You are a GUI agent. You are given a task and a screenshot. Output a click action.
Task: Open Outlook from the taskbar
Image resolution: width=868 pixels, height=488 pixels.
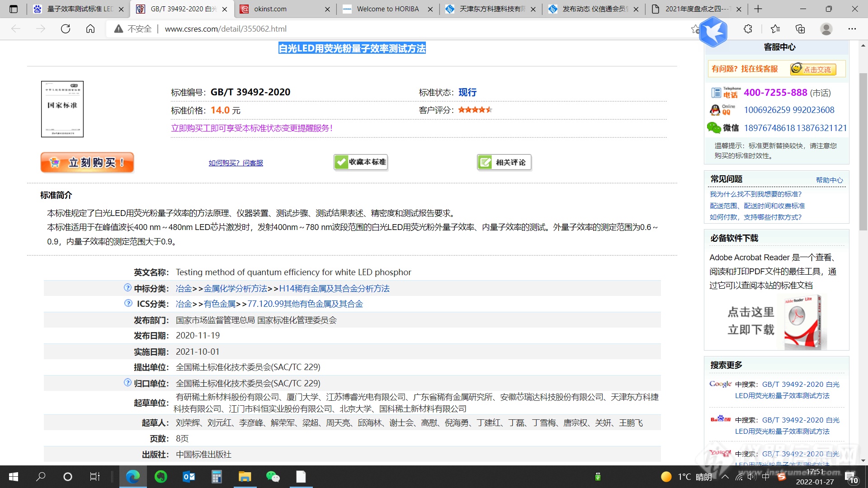(x=189, y=477)
